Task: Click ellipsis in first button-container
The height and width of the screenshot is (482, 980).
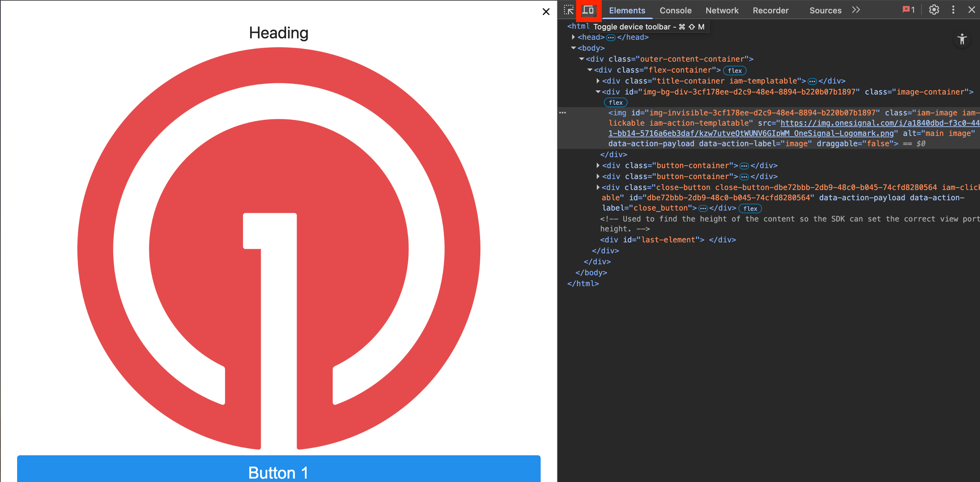Action: [744, 166]
